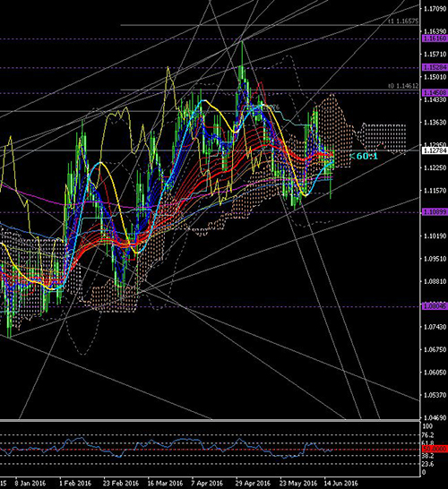Screen dimensions: 448x489
Task: Click the 1.17090 price on the axis
Action: point(435,8)
